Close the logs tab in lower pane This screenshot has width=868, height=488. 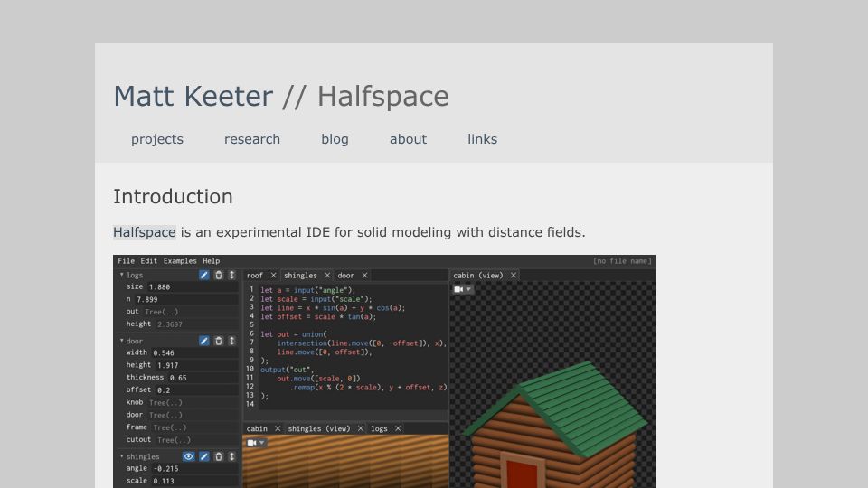(398, 428)
